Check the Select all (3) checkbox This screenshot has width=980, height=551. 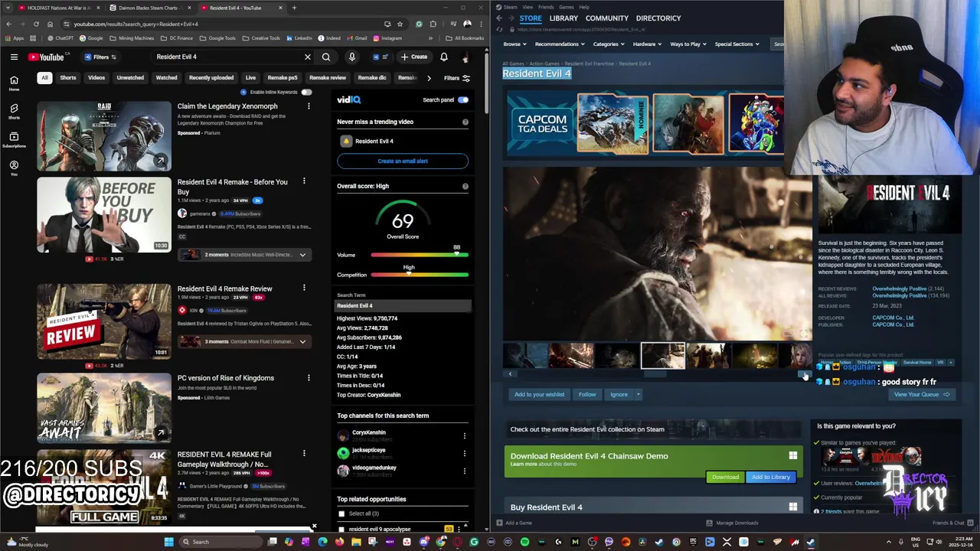tap(341, 514)
